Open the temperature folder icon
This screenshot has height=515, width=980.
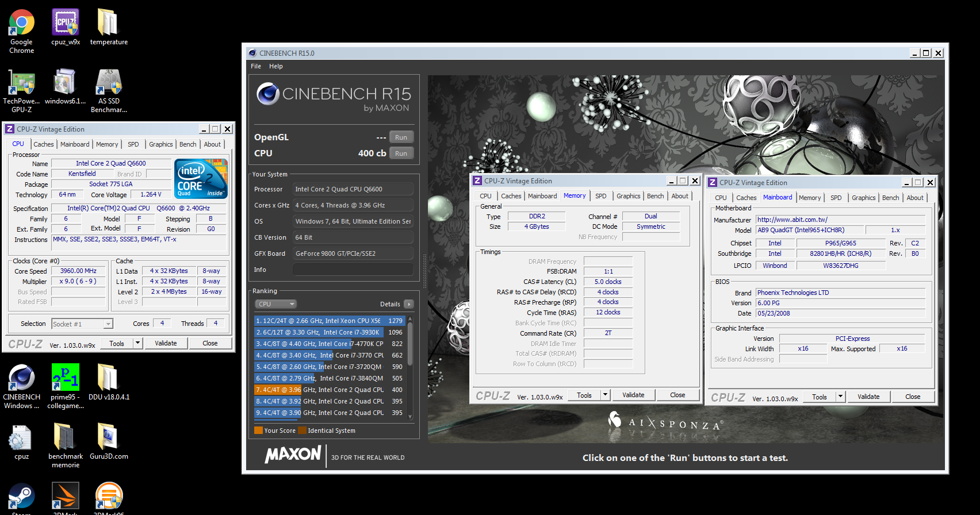[x=109, y=27]
